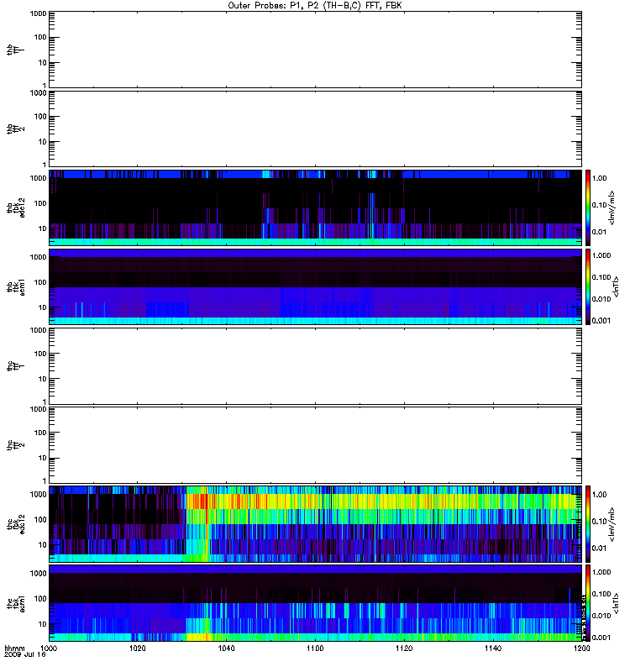Click the 'thb fbk scm1' axis label
This screenshot has width=630, height=672.
point(16,286)
